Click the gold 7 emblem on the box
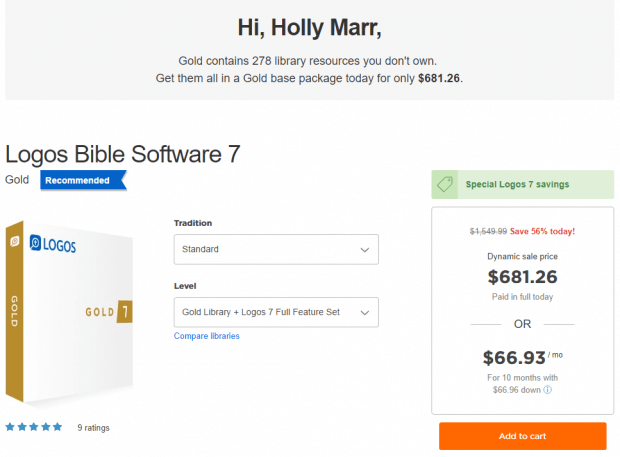The image size is (620, 457). (125, 310)
